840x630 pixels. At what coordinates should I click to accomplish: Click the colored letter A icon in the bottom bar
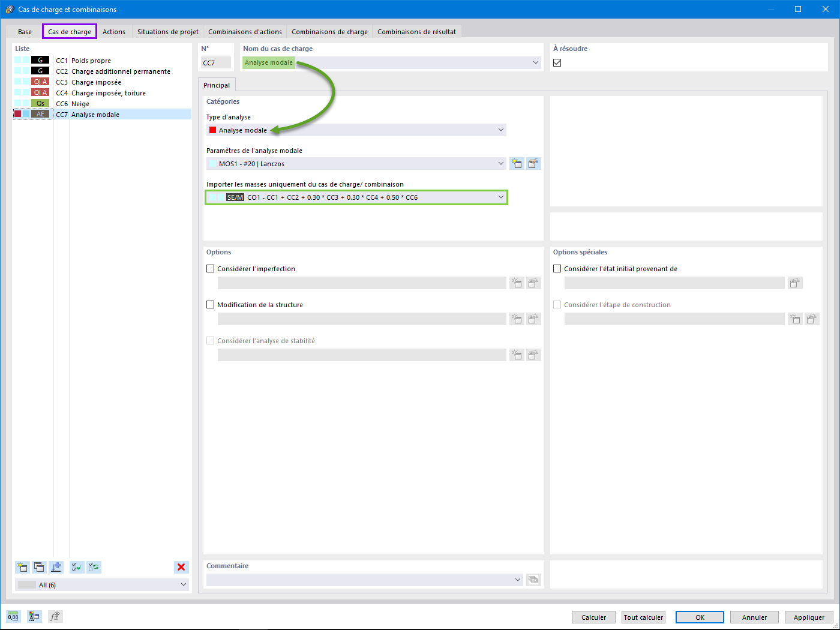point(34,616)
